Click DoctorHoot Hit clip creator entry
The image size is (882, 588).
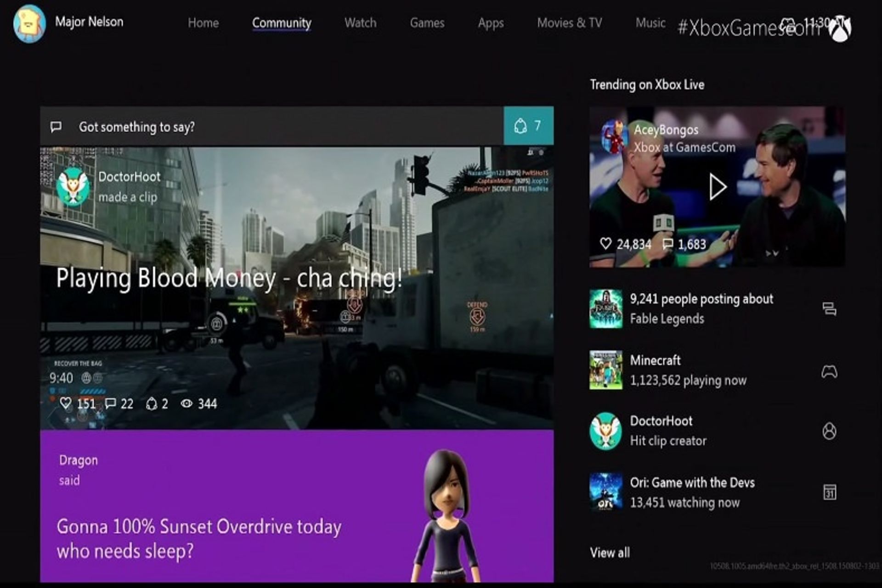point(668,431)
